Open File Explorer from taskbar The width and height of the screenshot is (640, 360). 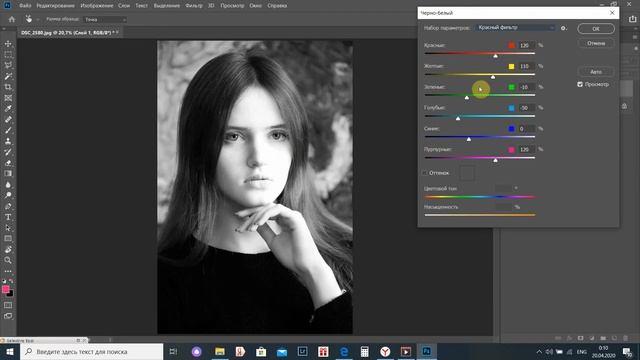(220, 351)
